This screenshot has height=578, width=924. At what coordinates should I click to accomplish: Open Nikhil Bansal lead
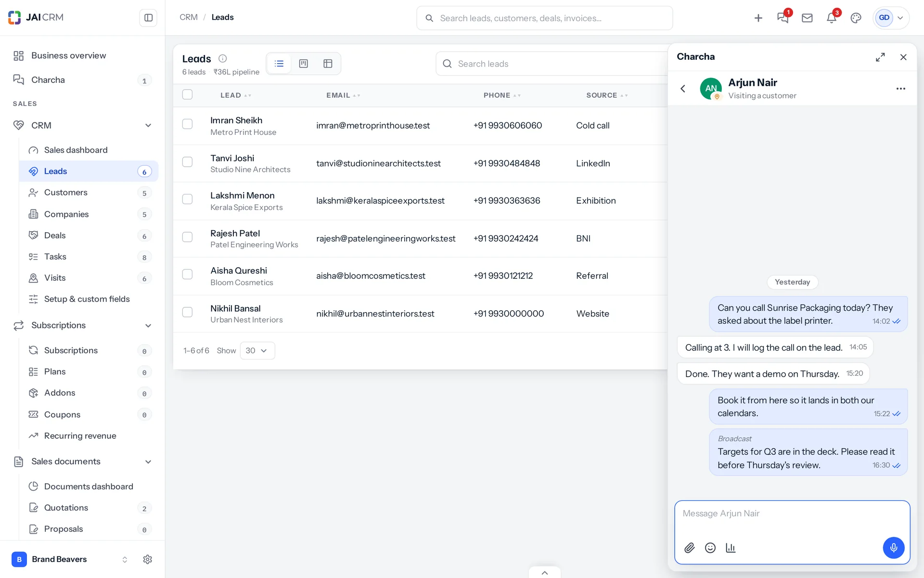click(x=235, y=308)
